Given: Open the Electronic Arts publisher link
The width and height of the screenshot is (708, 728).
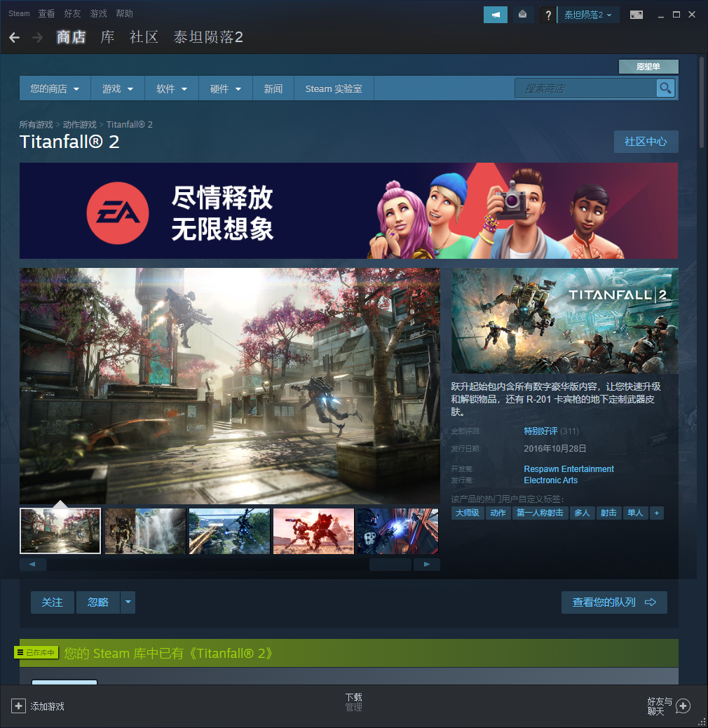Looking at the screenshot, I should tap(551, 480).
